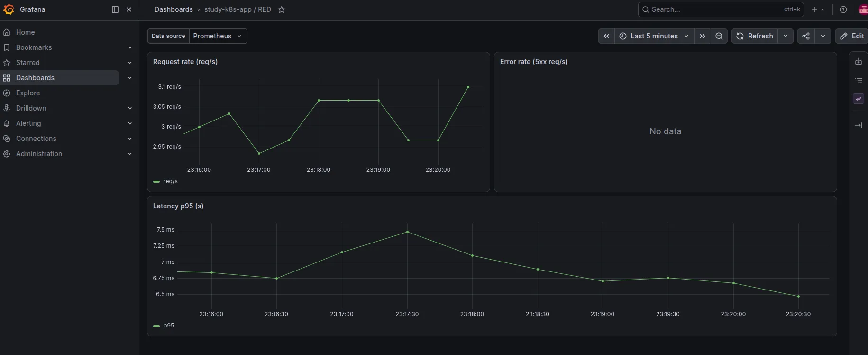Click the Explore compass icon
The height and width of the screenshot is (355, 868).
pyautogui.click(x=7, y=93)
